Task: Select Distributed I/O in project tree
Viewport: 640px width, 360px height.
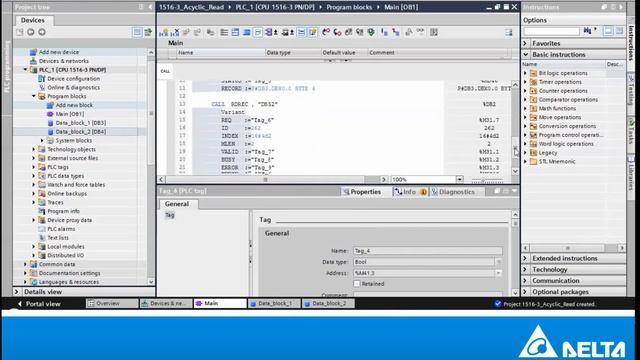Action: coord(65,256)
